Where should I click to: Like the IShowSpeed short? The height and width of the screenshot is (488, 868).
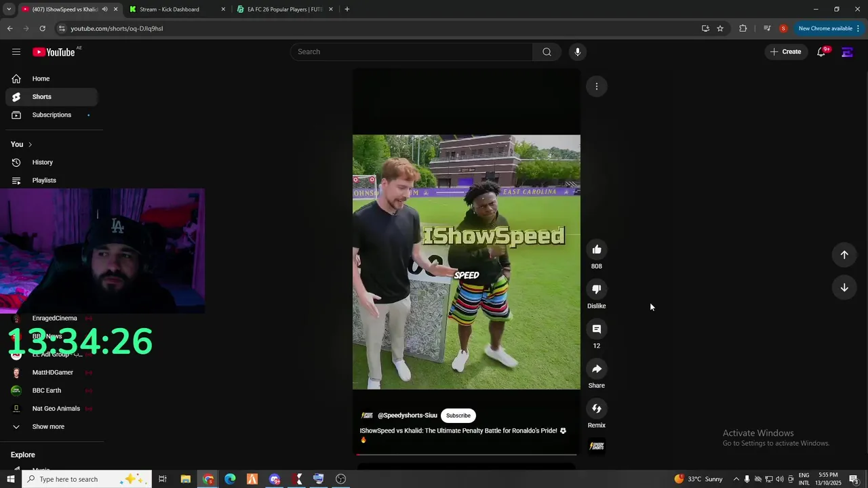coord(597,249)
